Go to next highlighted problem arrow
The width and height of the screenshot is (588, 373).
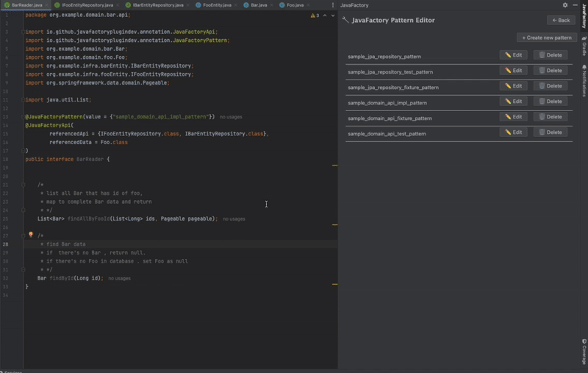[x=333, y=15]
